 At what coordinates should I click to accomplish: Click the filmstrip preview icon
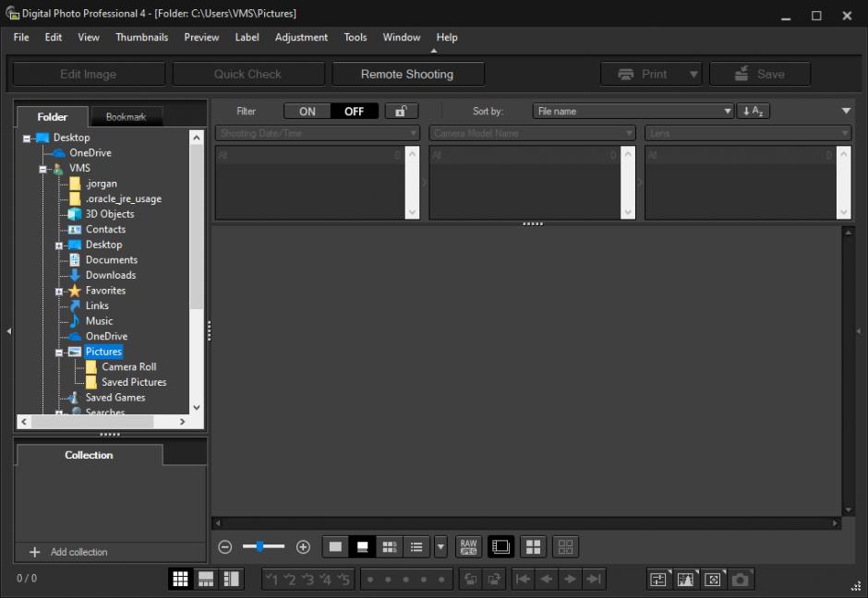click(x=500, y=547)
